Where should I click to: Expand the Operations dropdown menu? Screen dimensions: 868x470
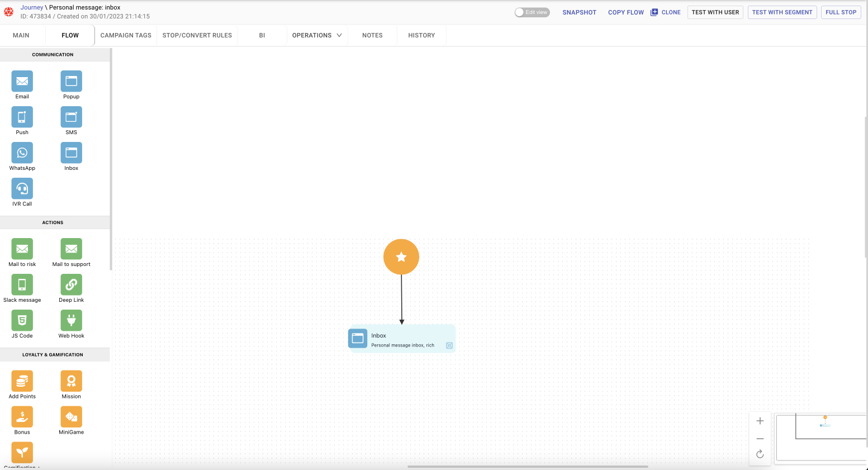317,35
